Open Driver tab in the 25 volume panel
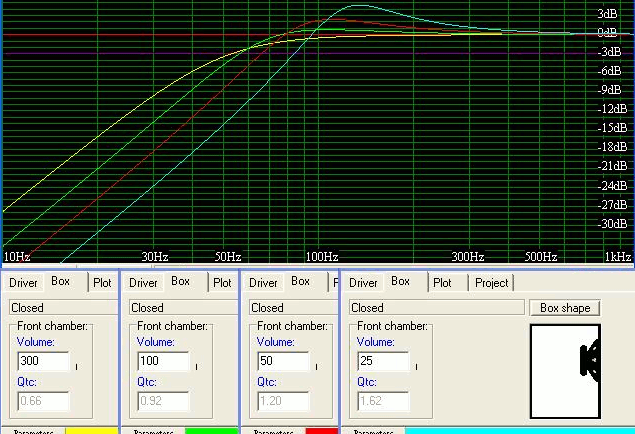 coord(363,283)
